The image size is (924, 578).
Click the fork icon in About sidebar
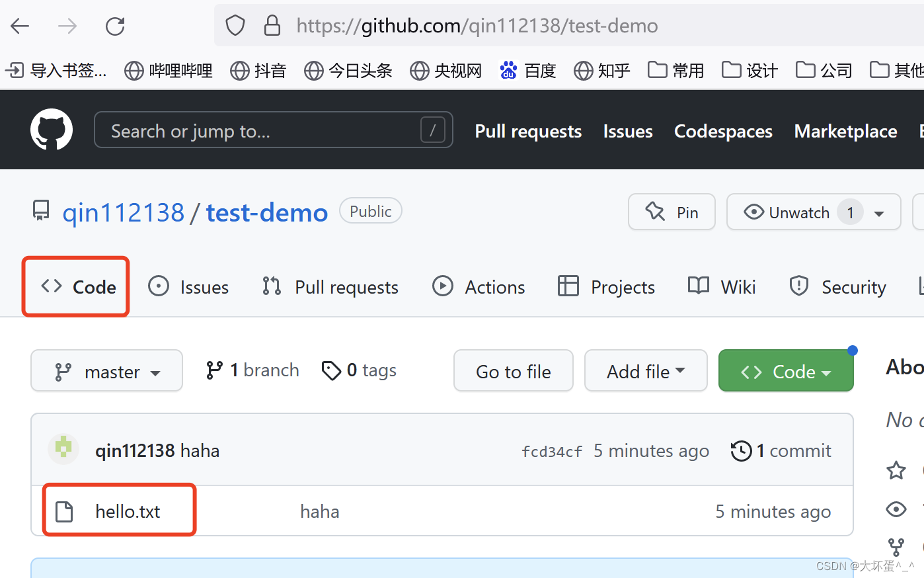896,547
